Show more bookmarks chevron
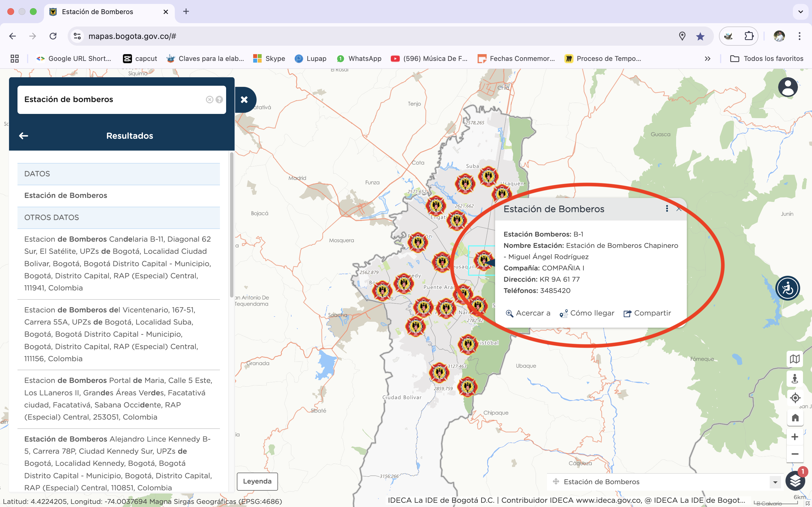812x507 pixels. [707, 59]
